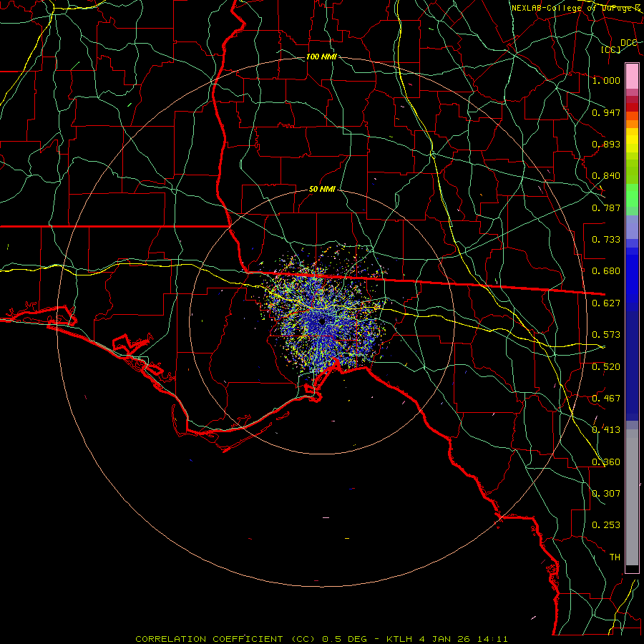
Task: Click the 0.413 legend value
Action: [x=606, y=430]
